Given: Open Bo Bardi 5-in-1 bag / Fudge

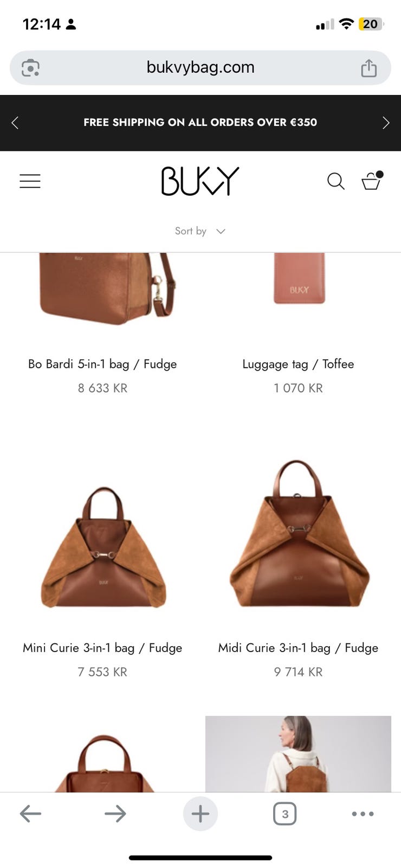Looking at the screenshot, I should (102, 364).
